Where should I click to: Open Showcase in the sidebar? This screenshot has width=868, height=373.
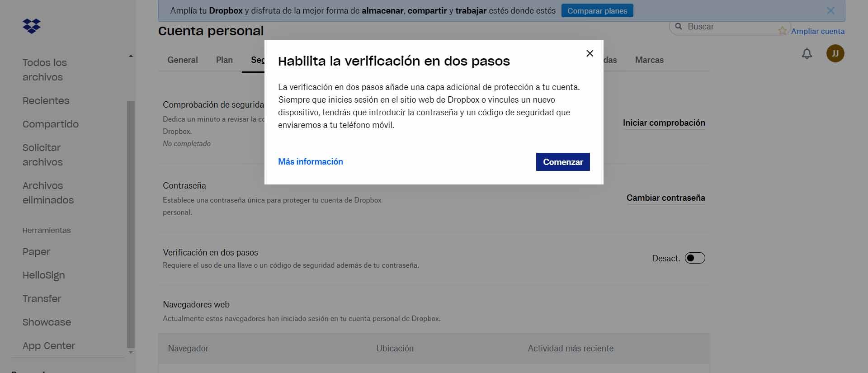point(47,322)
